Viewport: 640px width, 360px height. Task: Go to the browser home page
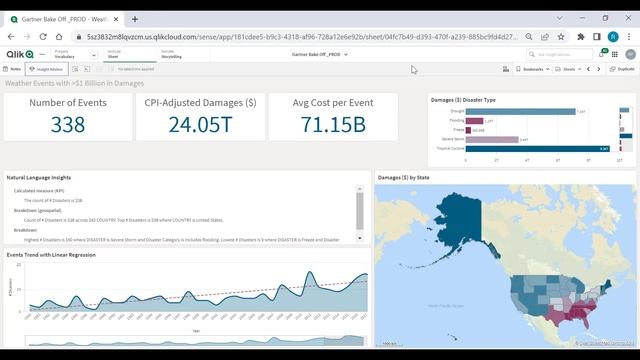pos(59,37)
